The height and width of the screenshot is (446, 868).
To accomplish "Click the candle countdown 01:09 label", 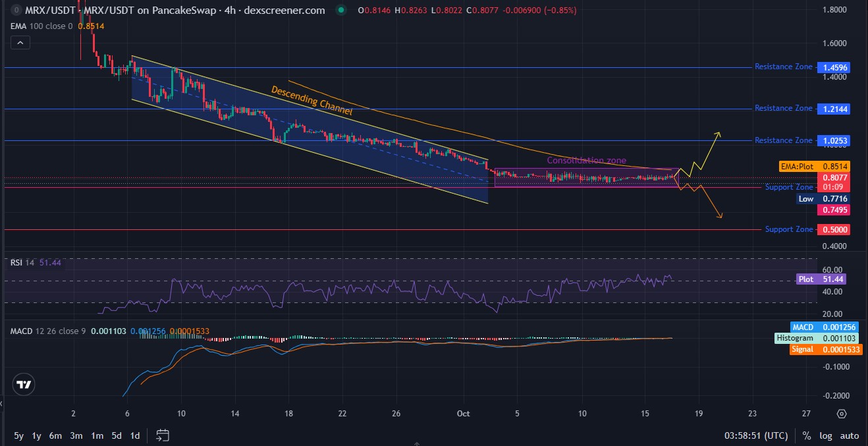I will [x=833, y=188].
